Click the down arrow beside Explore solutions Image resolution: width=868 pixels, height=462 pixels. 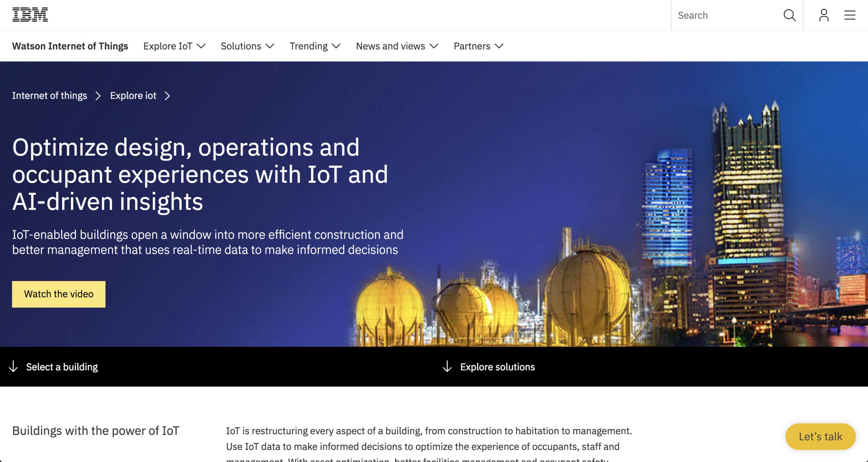tap(447, 366)
